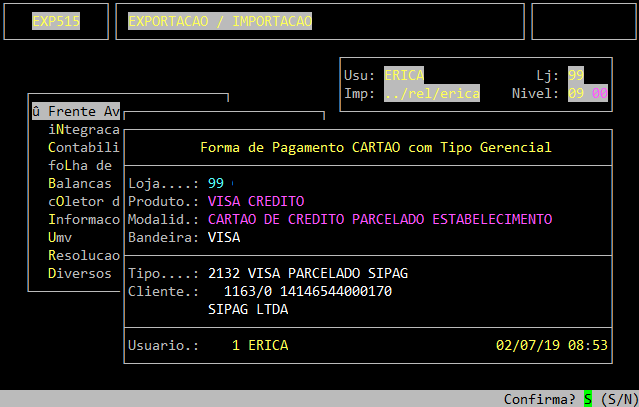Select Tipo 2132 VISA PARCELADO SIPAG

click(x=308, y=273)
